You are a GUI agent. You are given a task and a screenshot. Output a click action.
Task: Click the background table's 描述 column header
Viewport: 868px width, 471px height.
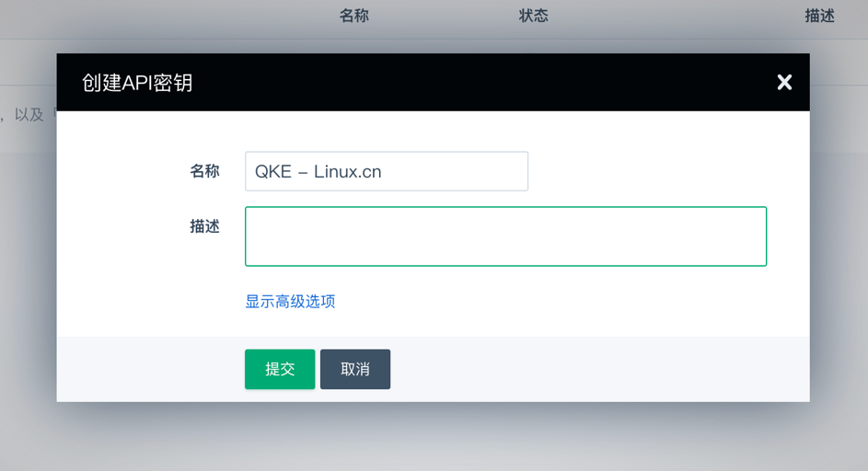(x=819, y=16)
